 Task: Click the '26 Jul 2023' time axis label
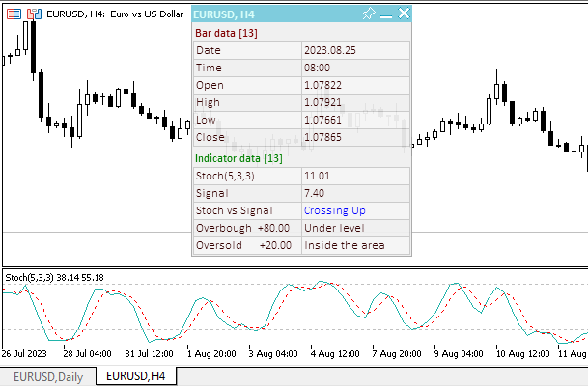pyautogui.click(x=24, y=354)
